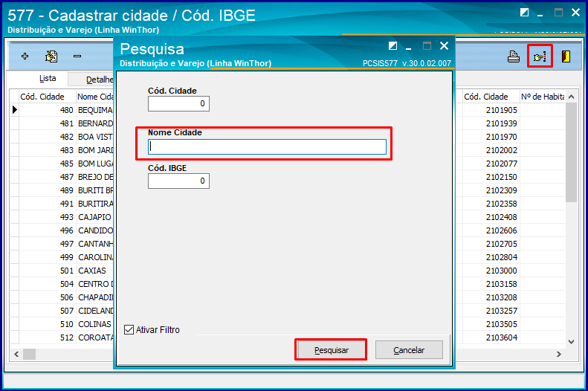Click the main window restore icon

tap(524, 13)
